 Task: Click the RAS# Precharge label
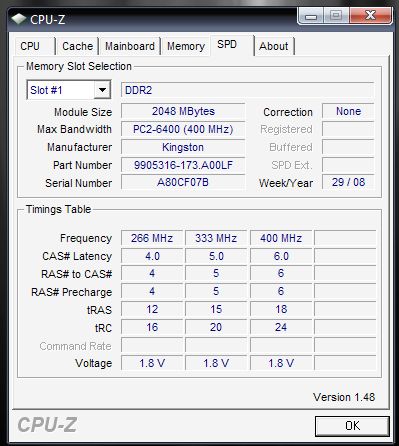point(71,292)
